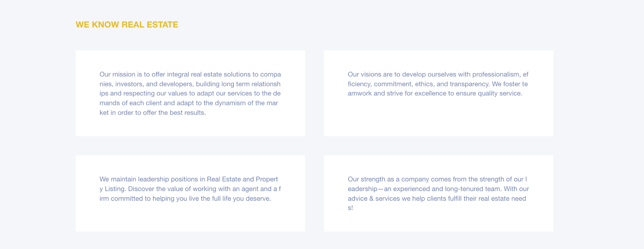
Task: Click the company strength card
Action: (x=438, y=193)
